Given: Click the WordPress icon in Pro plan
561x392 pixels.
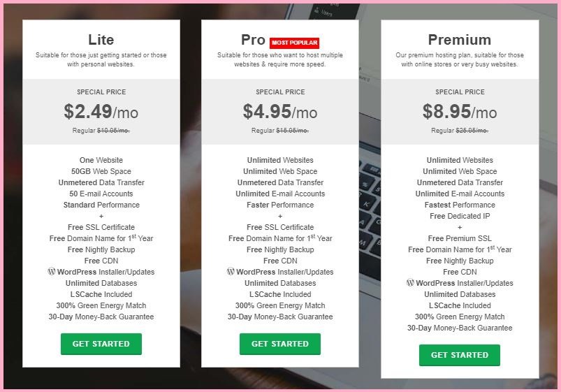Looking at the screenshot, I should click(231, 271).
